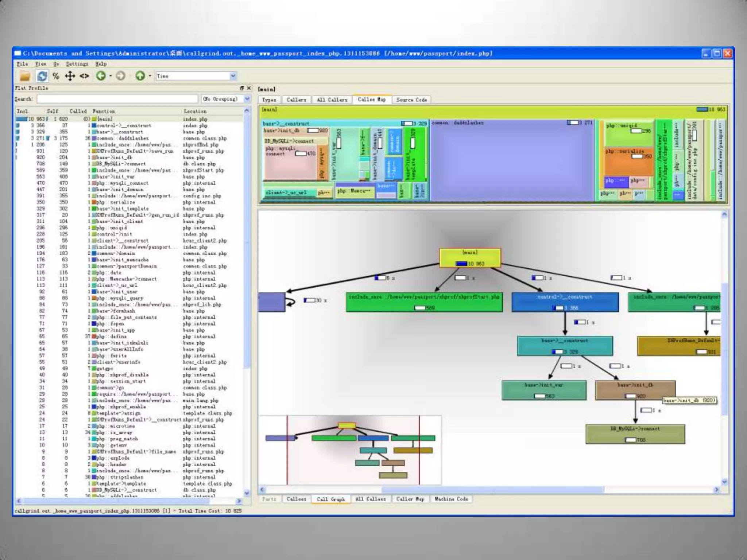Open the Settings menu
747x560 pixels.
tap(77, 64)
